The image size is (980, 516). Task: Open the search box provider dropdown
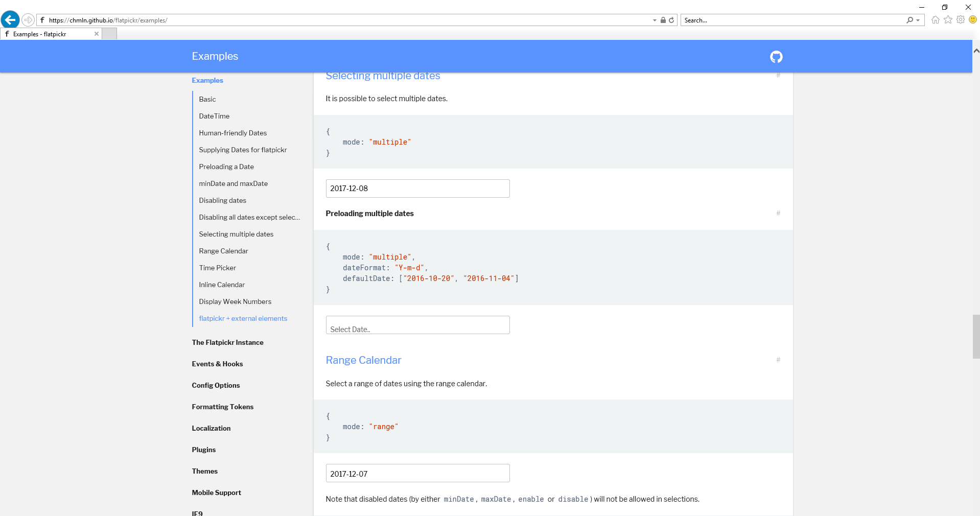point(918,20)
